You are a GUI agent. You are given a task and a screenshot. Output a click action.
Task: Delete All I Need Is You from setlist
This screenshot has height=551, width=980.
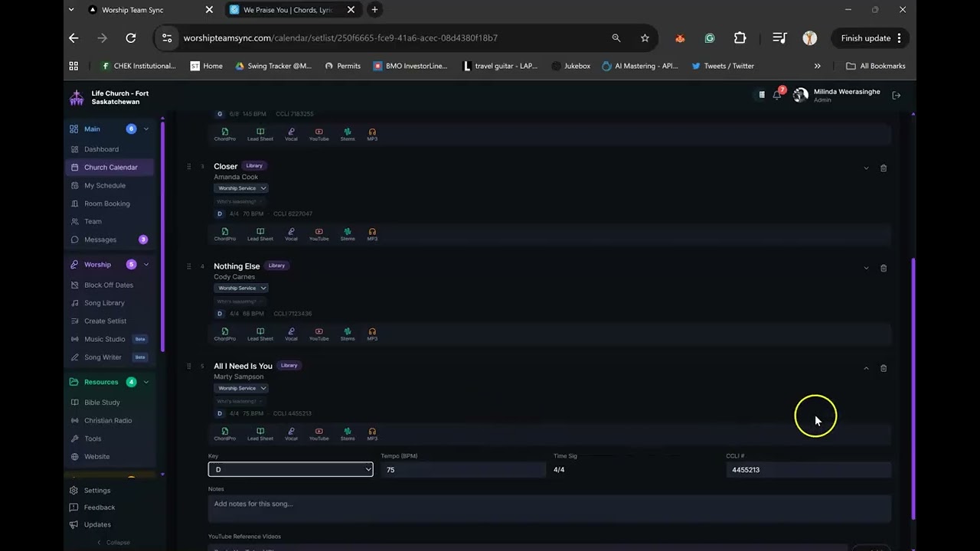[x=884, y=368]
